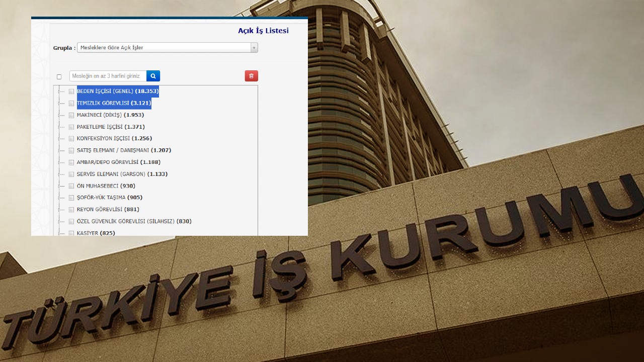Check the KASİYER checkbox
The height and width of the screenshot is (362, 644).
71,233
